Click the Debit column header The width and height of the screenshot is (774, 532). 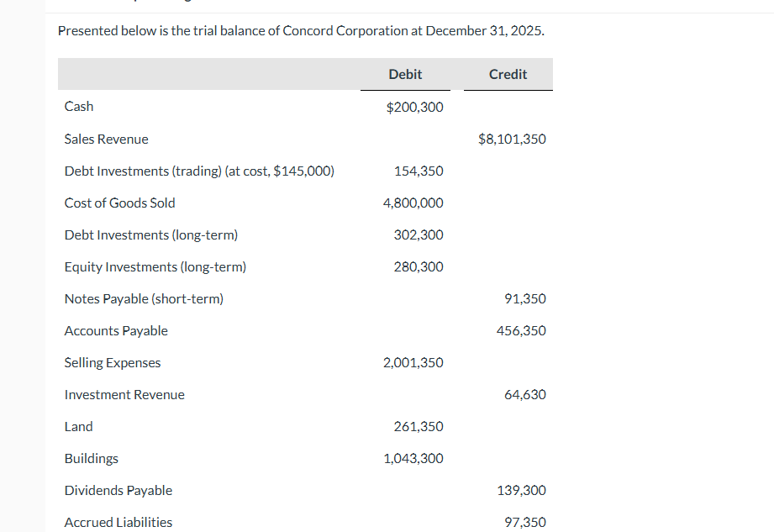405,75
